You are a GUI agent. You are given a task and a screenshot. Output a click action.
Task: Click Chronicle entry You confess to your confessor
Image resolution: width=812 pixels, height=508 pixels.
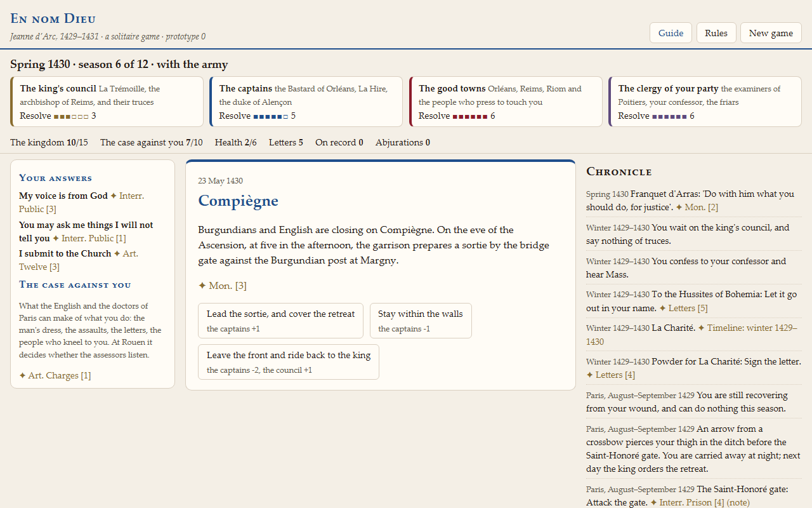[x=693, y=268]
